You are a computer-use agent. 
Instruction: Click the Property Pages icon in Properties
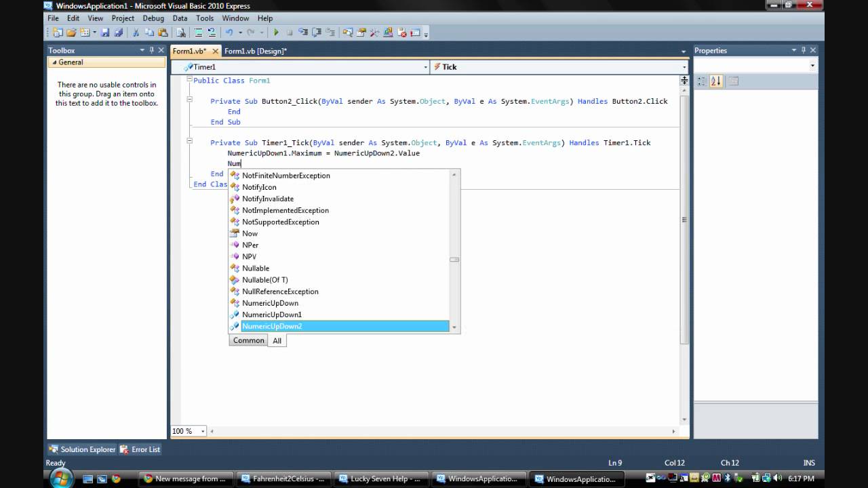[x=733, y=81]
